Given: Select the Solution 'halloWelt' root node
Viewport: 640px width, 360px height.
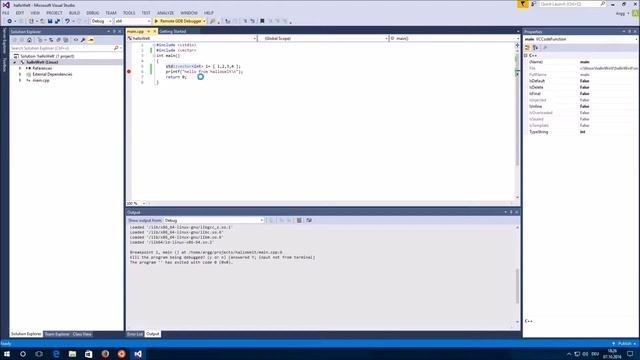Looking at the screenshot, I should click(47, 56).
